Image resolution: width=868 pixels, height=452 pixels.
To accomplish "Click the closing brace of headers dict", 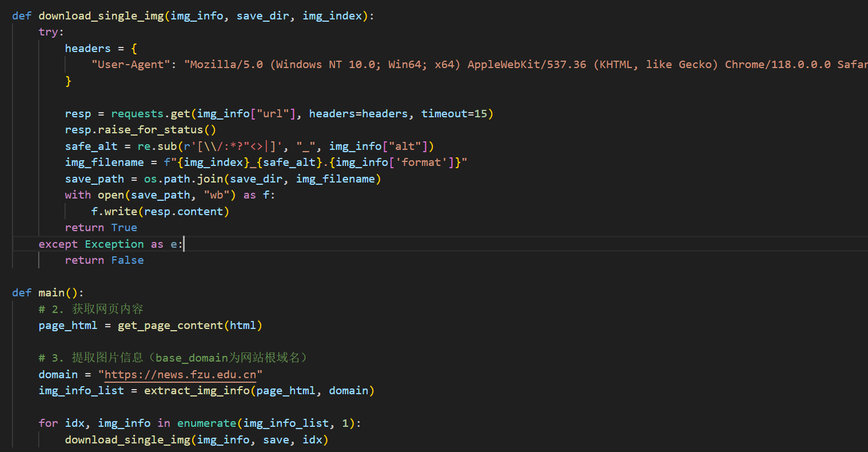I will coord(68,81).
